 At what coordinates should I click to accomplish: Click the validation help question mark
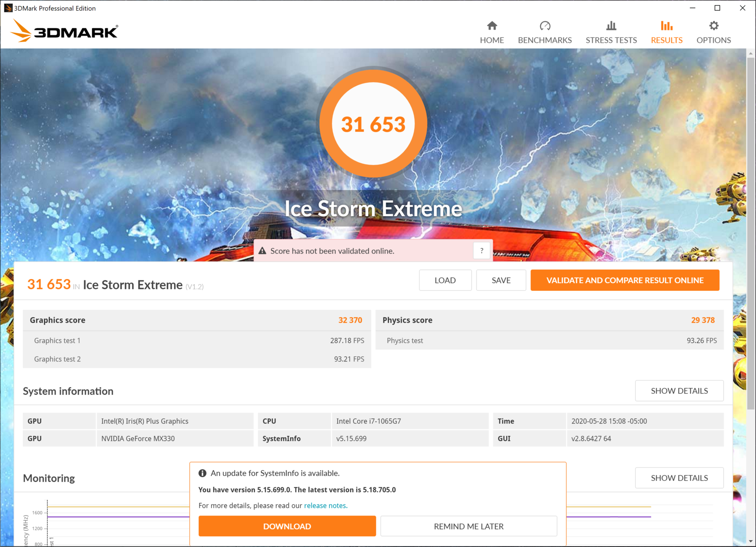[482, 251]
